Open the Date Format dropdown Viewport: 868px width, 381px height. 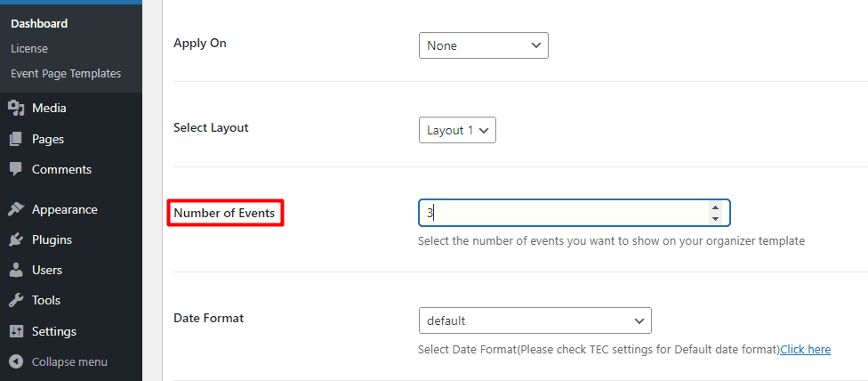tap(534, 320)
